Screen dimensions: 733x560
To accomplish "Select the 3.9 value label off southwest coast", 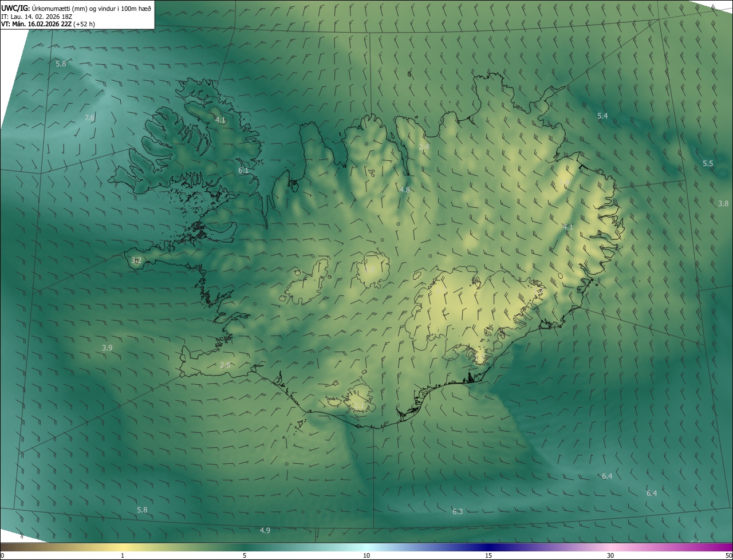I will pos(107,348).
